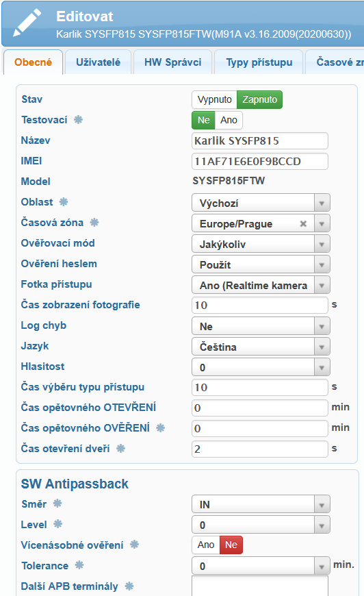
Task: Clear Europe/Prague with the x icon
Action: (x=303, y=223)
